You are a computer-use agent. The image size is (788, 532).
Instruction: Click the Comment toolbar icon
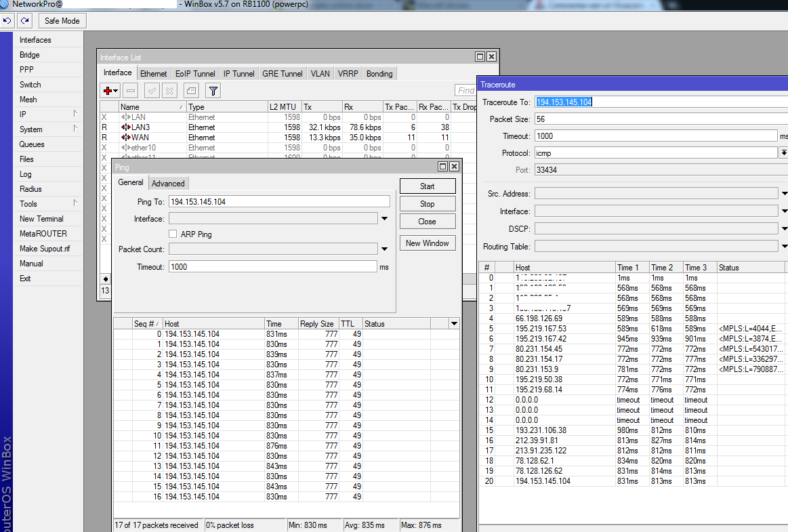pyautogui.click(x=191, y=91)
